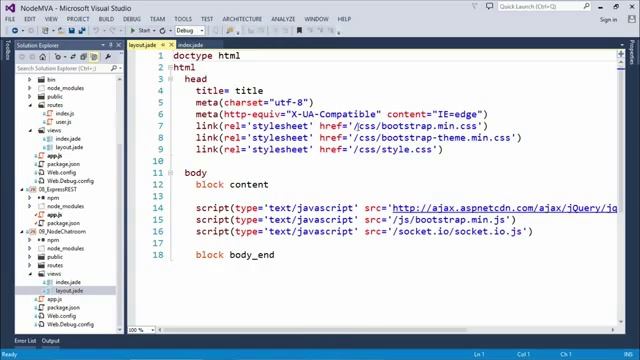Click the pin icon on the layout.jade tab
This screenshot has width=640, height=360.
tap(163, 45)
